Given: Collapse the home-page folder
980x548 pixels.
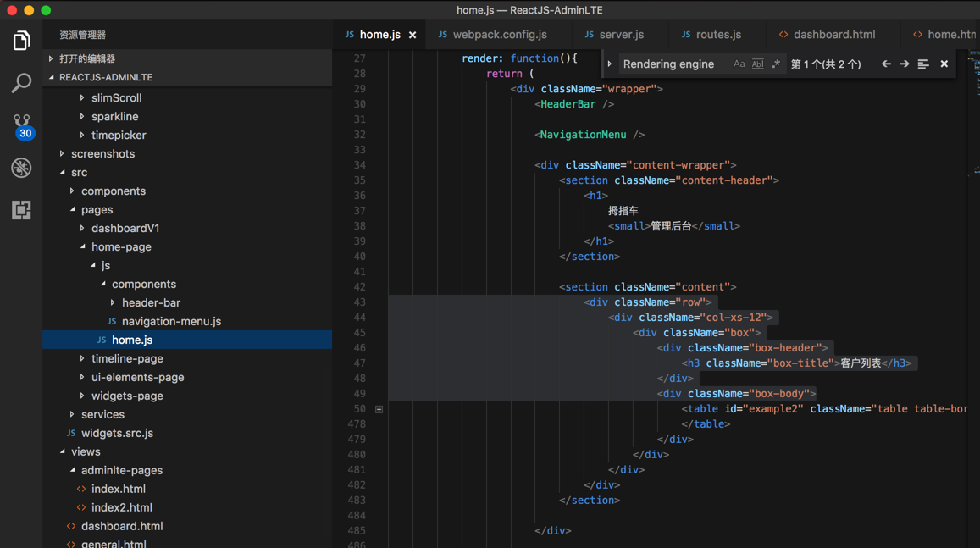Looking at the screenshot, I should [x=120, y=246].
